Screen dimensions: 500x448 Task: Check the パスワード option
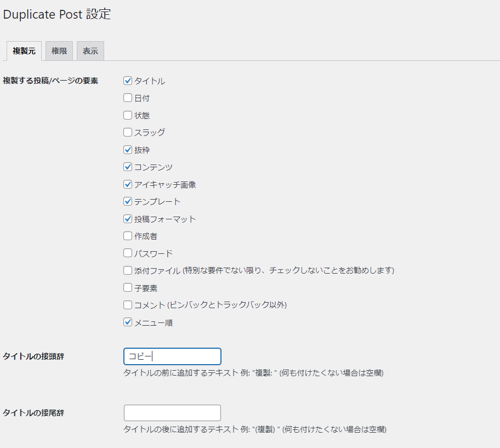coord(128,253)
